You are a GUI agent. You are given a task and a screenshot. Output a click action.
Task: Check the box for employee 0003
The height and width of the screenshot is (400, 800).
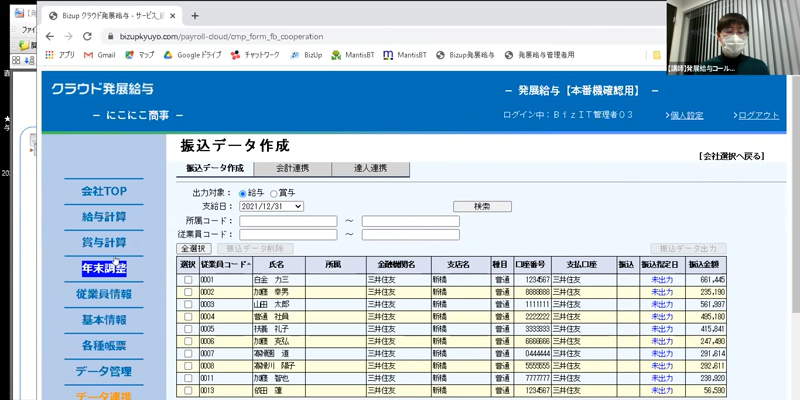click(x=188, y=305)
